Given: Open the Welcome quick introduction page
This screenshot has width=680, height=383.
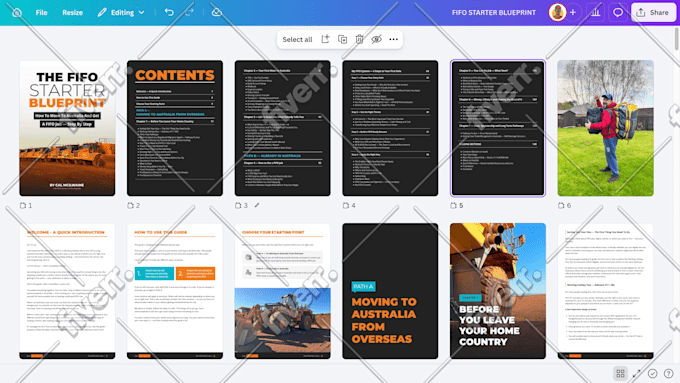Looking at the screenshot, I should (67, 291).
